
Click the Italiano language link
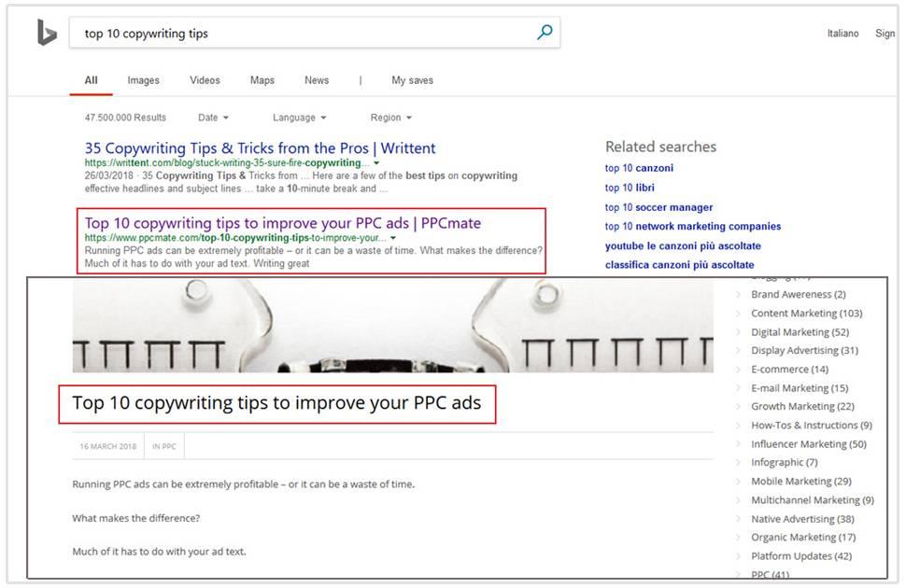click(x=842, y=34)
